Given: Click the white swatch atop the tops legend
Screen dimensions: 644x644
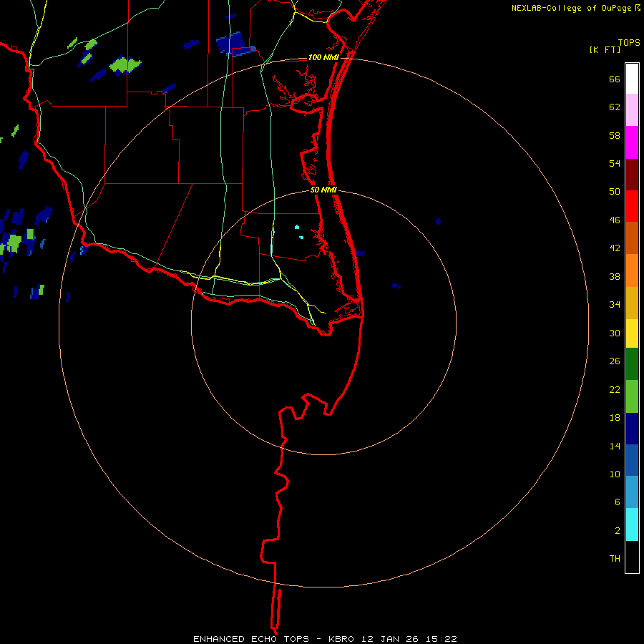Looking at the screenshot, I should point(632,79).
